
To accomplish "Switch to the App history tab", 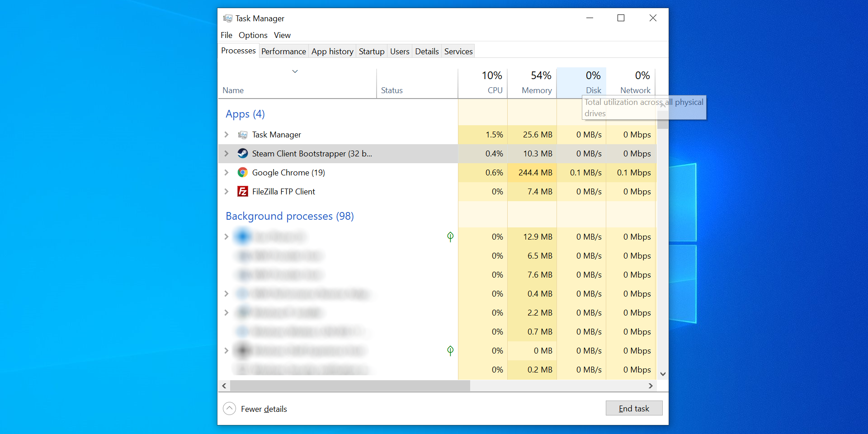I will (x=332, y=51).
